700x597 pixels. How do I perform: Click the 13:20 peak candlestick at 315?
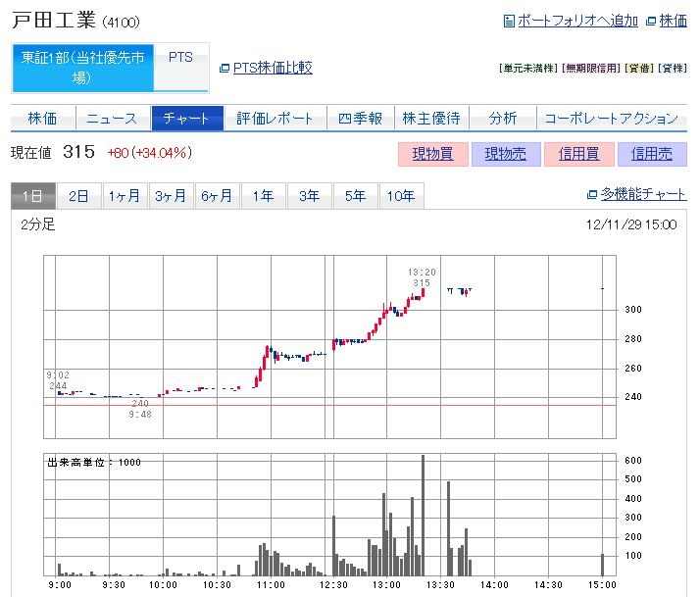point(423,292)
